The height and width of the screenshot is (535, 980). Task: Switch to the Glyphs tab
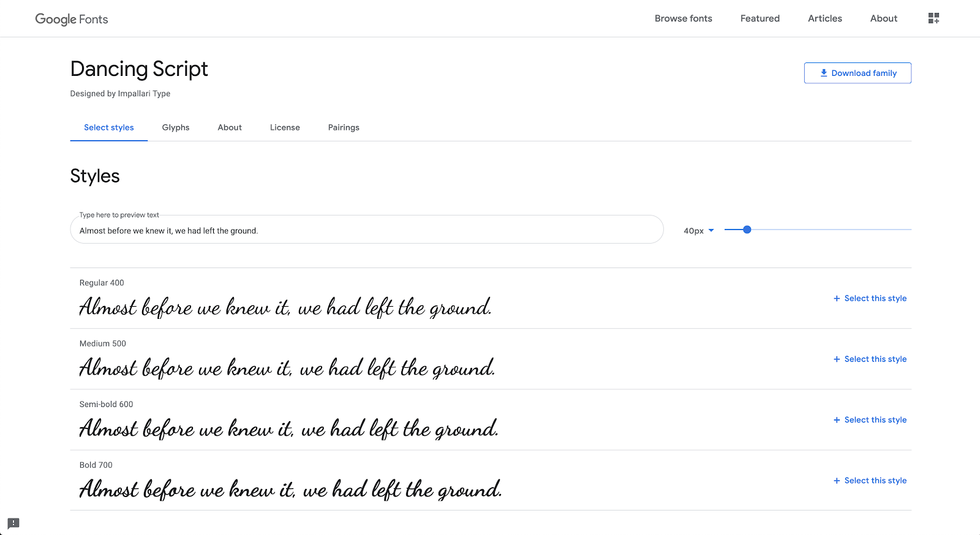[176, 127]
